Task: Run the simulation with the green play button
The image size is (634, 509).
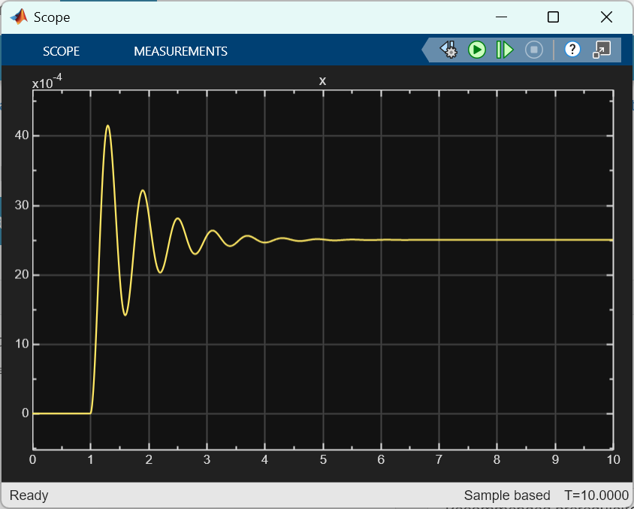Action: pos(477,50)
